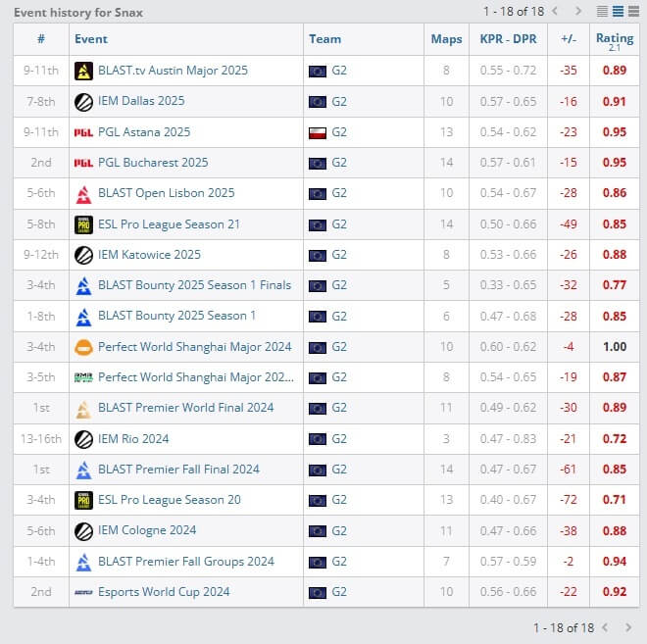Image resolution: width=647 pixels, height=644 pixels.
Task: Open ESL Pro League Season 21 link
Action: [x=169, y=224]
